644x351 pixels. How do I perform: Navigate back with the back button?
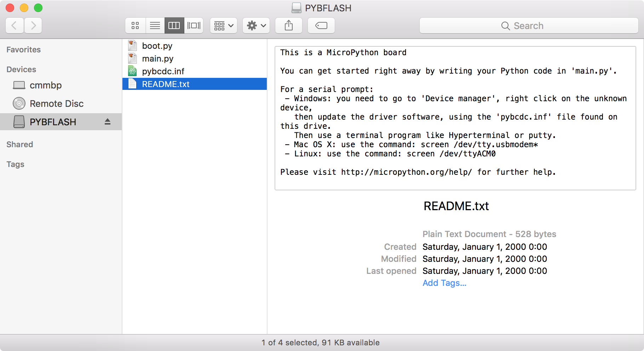coord(14,25)
